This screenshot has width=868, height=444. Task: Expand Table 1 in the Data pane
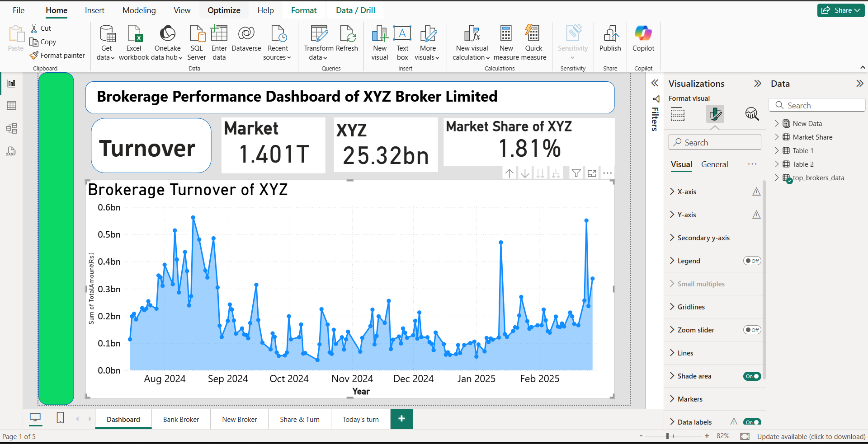778,150
